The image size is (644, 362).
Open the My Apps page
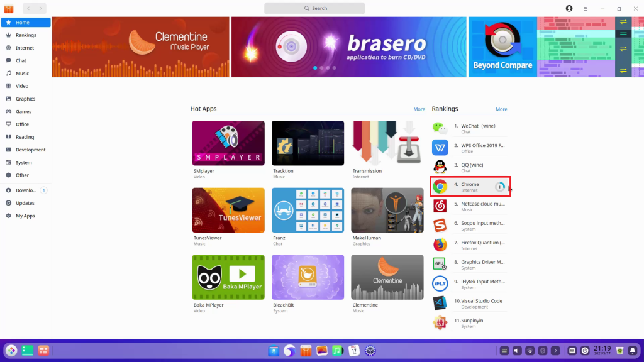25,216
